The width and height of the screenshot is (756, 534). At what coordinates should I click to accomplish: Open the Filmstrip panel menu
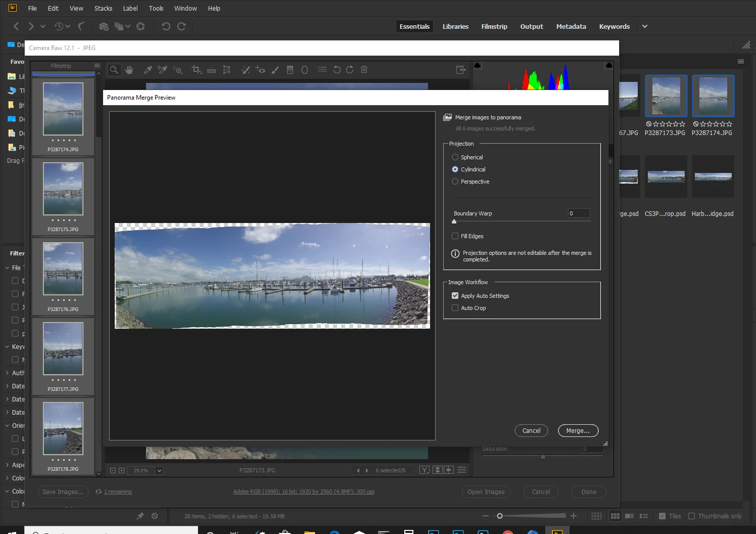click(97, 66)
